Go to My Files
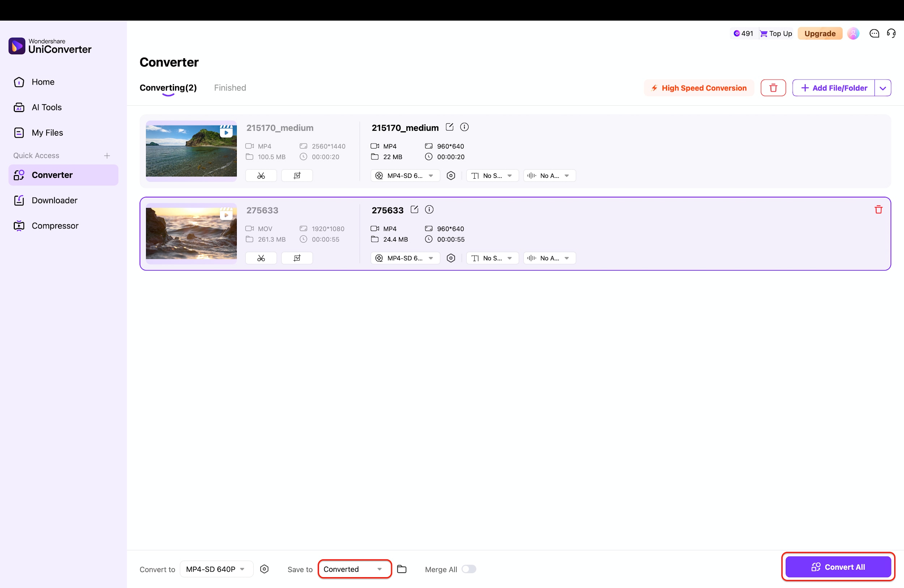Screen dimensions: 904x588 click(x=47, y=133)
